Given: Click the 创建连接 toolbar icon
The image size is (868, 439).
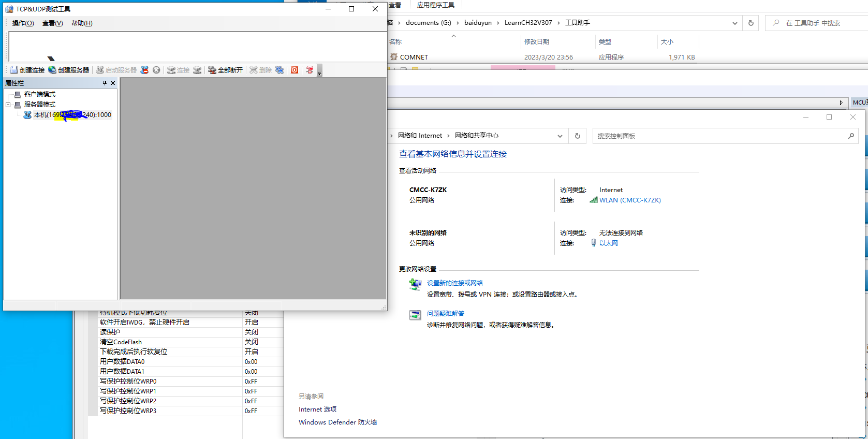Looking at the screenshot, I should coord(14,70).
